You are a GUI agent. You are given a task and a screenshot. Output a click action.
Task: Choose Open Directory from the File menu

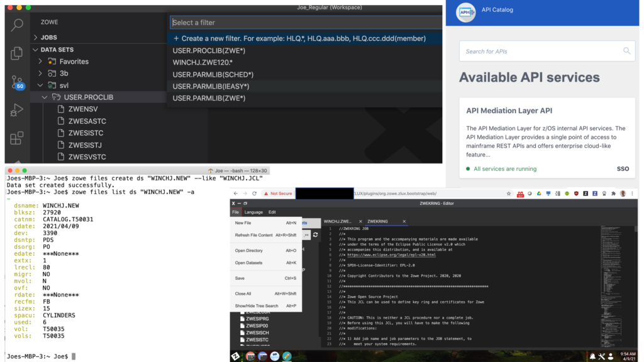click(266, 250)
